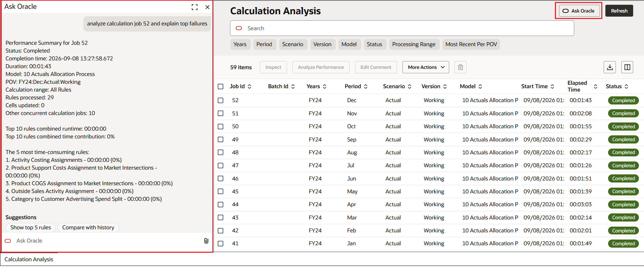Open the column layout icon
Viewport: 644px width, 268px height.
[627, 67]
